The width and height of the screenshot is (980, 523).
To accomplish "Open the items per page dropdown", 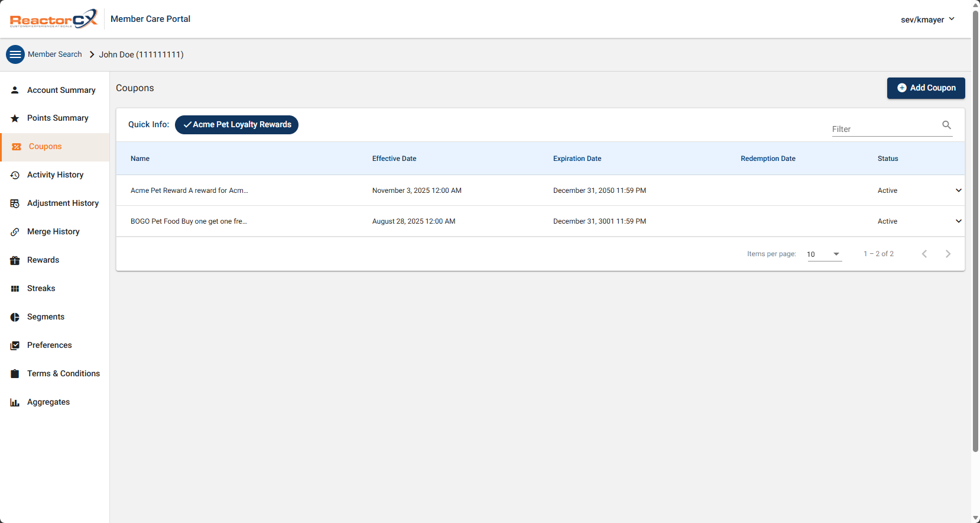I will click(x=824, y=254).
